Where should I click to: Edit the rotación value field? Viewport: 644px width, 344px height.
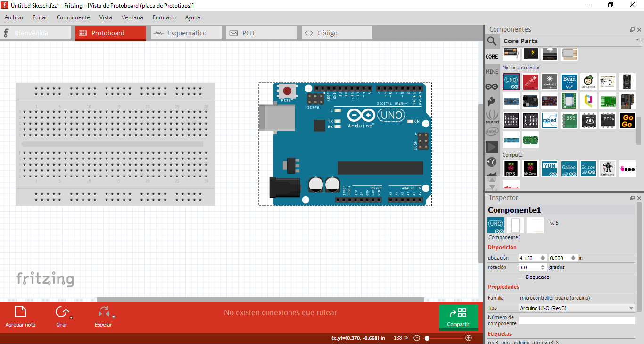pyautogui.click(x=532, y=268)
